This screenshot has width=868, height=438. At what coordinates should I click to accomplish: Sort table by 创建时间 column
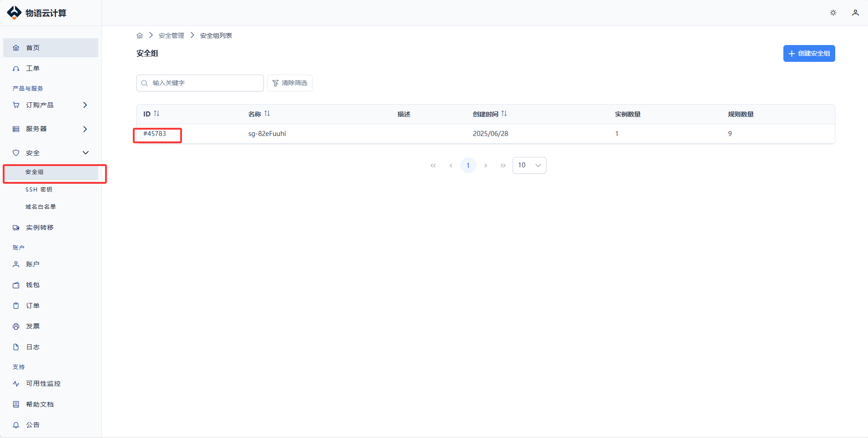pos(504,114)
